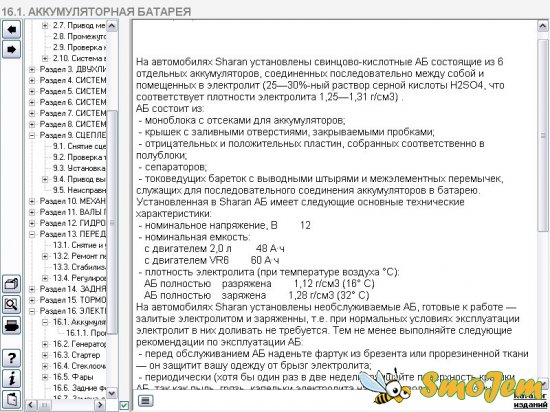
Task: Expand Раздел 15. ТОРМО node
Action: tap(32, 300)
